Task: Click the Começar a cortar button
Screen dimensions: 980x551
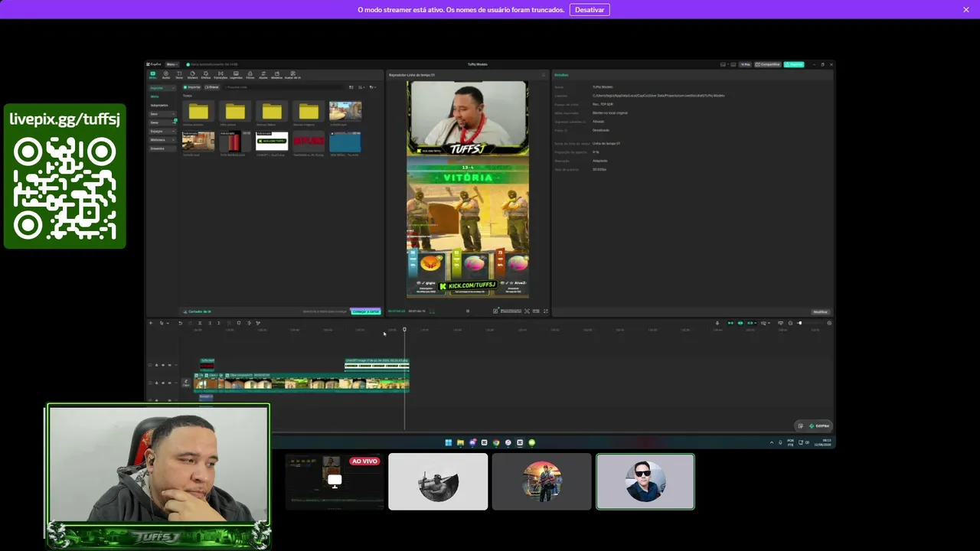Action: [x=365, y=311]
